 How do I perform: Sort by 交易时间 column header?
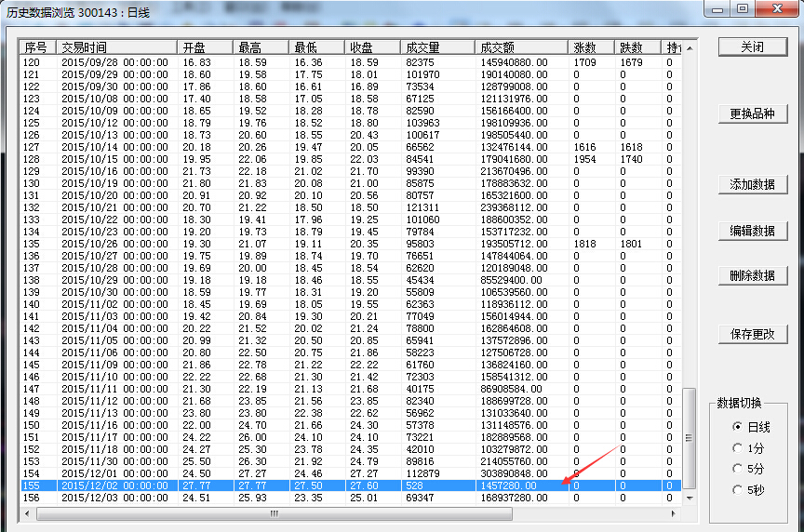pos(115,47)
